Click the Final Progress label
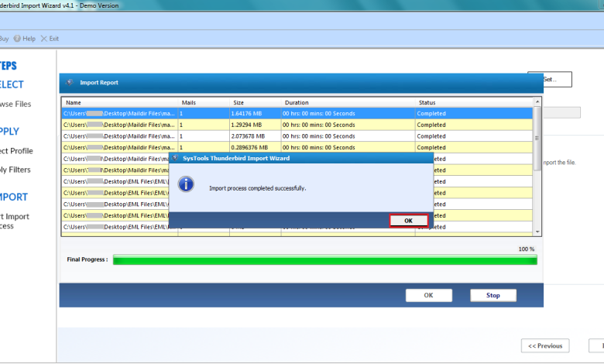This screenshot has height=364, width=604. click(x=88, y=259)
